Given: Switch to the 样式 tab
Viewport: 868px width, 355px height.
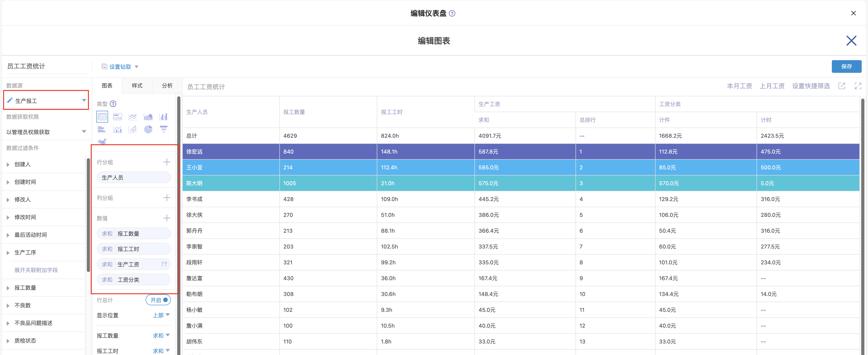Looking at the screenshot, I should click(137, 86).
